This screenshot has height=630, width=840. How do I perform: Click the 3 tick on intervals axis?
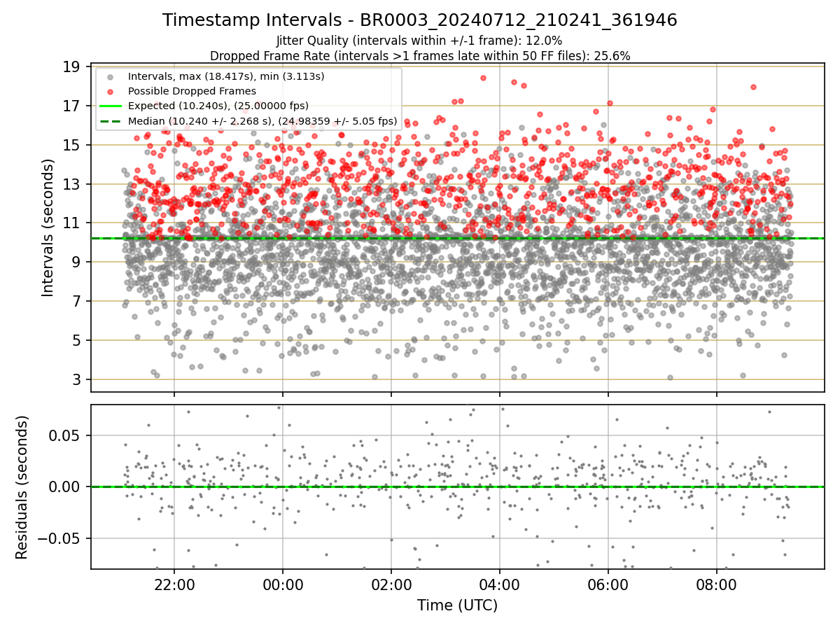[x=76, y=380]
